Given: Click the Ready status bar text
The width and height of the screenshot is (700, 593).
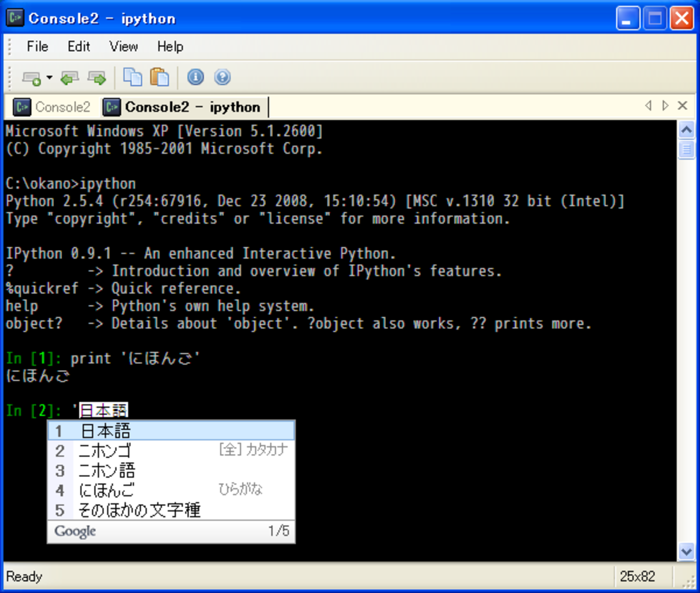Looking at the screenshot, I should coord(24,577).
